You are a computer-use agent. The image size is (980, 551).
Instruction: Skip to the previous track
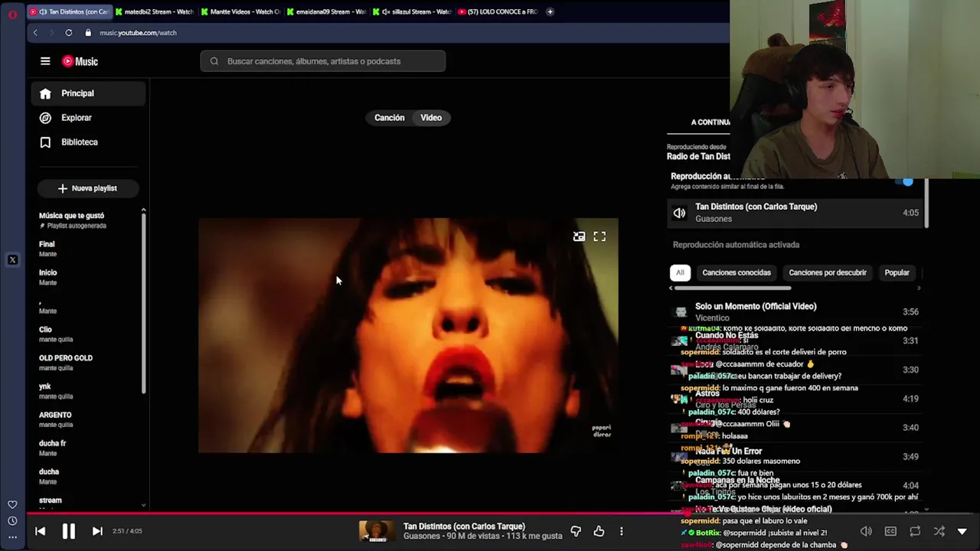[41, 531]
